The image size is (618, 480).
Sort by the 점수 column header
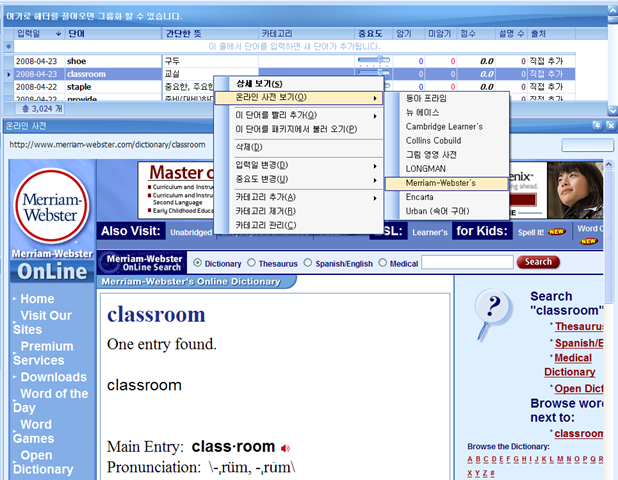476,34
